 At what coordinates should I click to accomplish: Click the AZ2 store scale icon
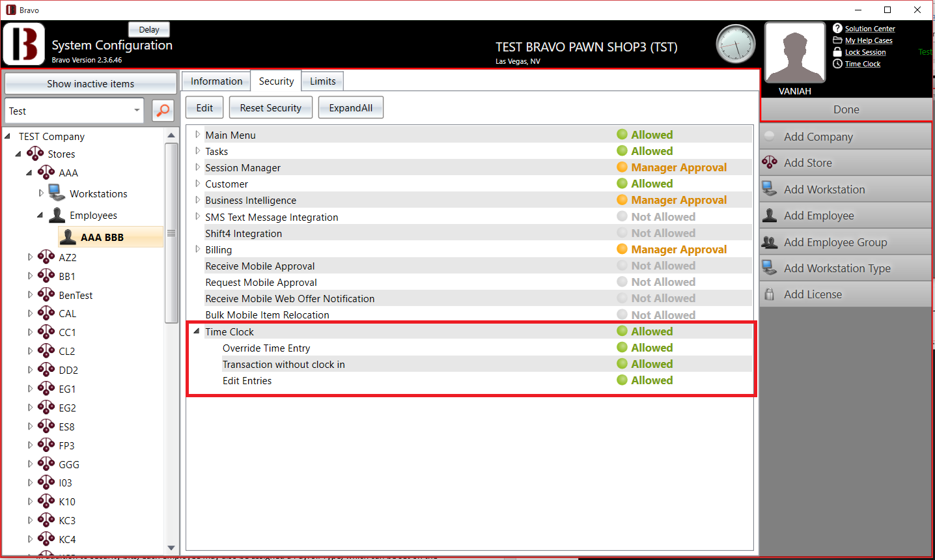tap(46, 257)
